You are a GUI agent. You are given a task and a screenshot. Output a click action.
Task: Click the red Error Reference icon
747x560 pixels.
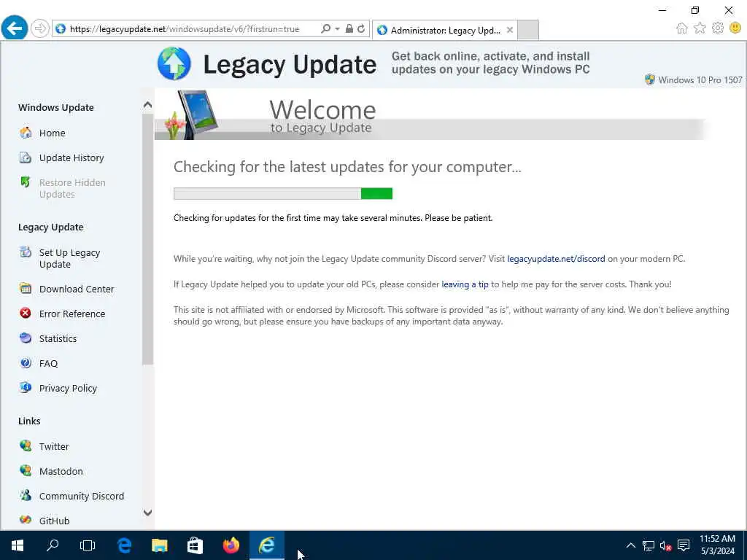click(26, 314)
